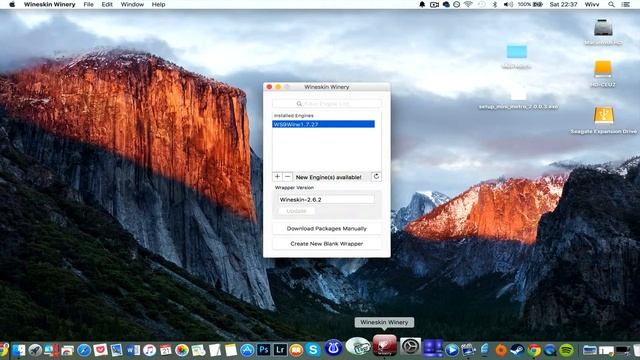The width and height of the screenshot is (640, 360).
Task: Open the Apple menu
Action: pyautogui.click(x=12, y=4)
